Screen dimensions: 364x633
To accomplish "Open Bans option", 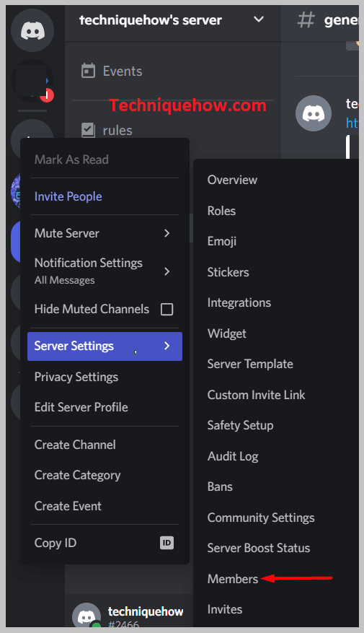I will pos(220,487).
